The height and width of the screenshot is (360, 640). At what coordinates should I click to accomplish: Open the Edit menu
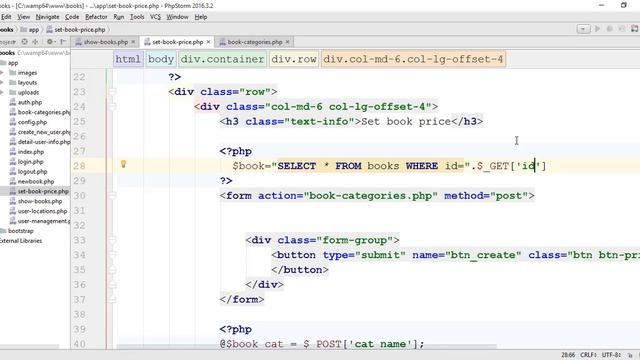(6, 17)
